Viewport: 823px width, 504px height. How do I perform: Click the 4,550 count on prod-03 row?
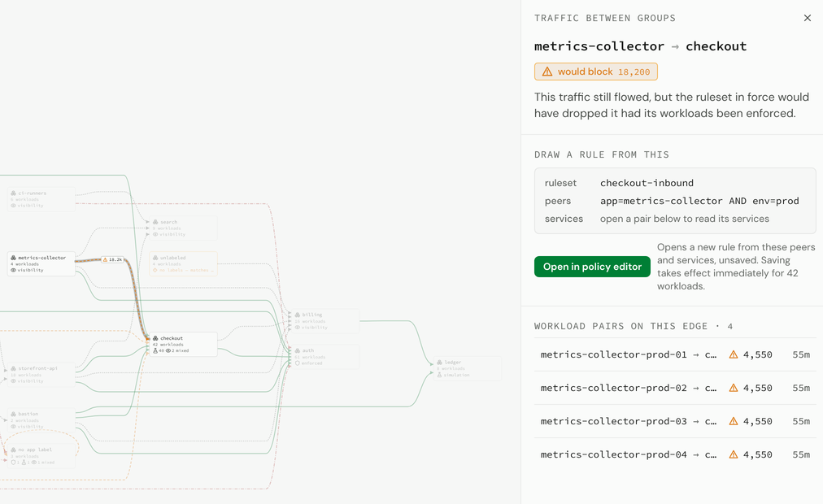[757, 421]
